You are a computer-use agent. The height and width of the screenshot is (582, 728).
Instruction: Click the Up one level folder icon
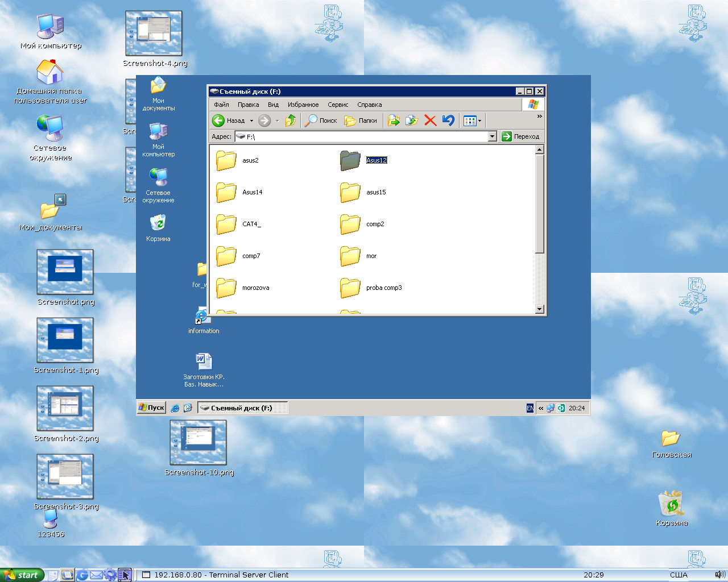[x=291, y=120]
